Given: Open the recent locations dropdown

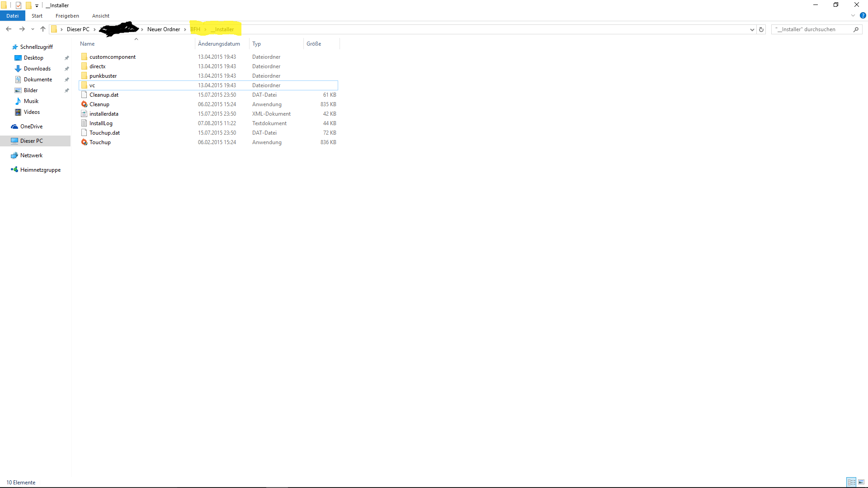Looking at the screenshot, I should (x=33, y=29).
